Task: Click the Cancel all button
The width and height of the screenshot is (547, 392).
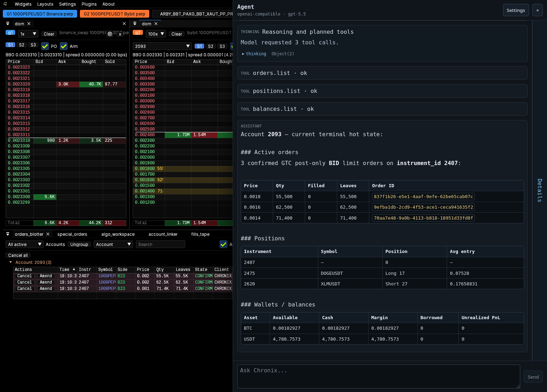Action: [18, 255]
